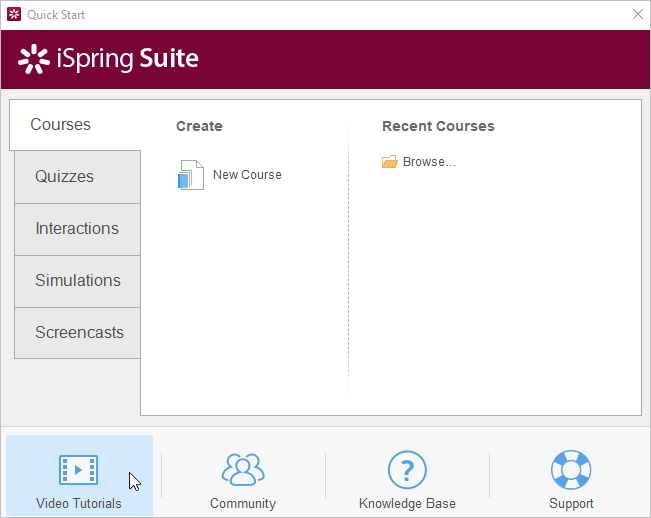651x518 pixels.
Task: Click the New Course text link
Action: pyautogui.click(x=247, y=175)
